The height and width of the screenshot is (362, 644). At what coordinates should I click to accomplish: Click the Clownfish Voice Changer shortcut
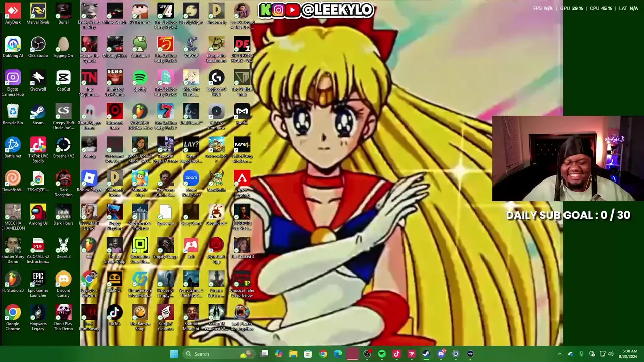(x=13, y=181)
